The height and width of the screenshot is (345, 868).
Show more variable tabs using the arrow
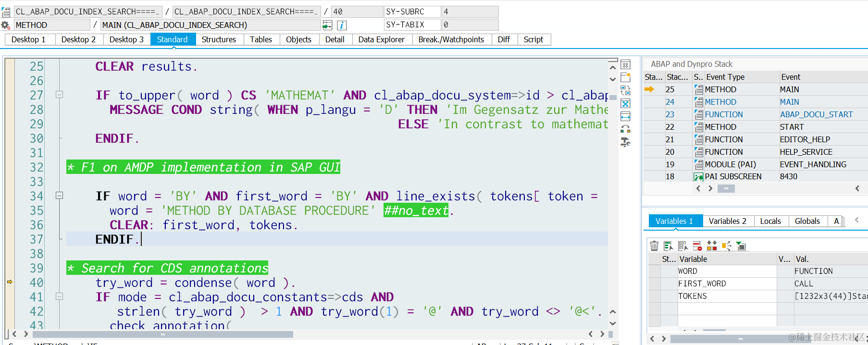[857, 220]
